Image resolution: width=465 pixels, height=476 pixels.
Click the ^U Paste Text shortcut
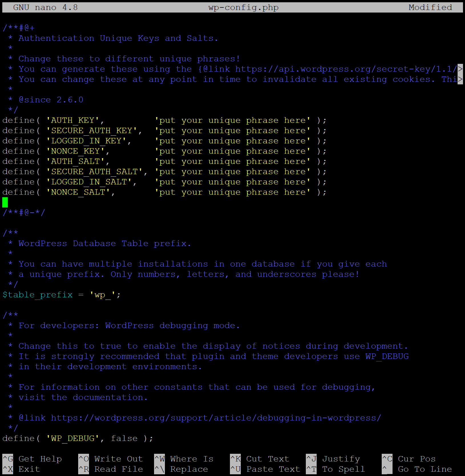pos(265,469)
